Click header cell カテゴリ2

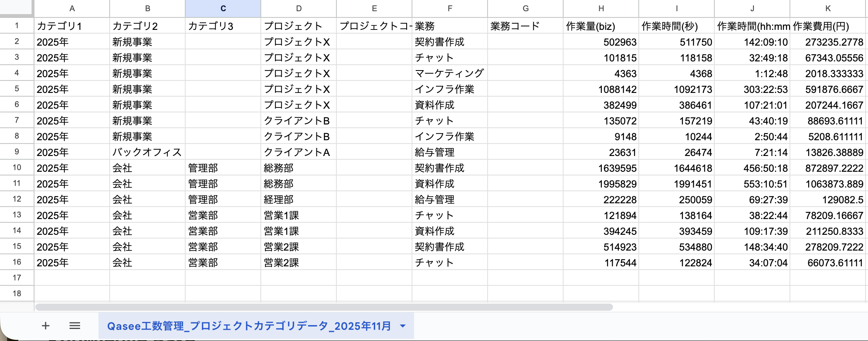[x=147, y=26]
